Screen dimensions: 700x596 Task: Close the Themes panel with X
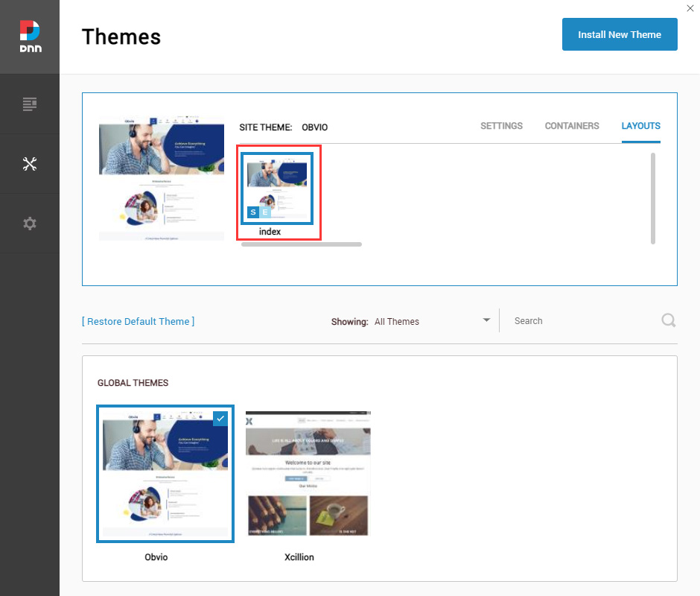tap(690, 8)
